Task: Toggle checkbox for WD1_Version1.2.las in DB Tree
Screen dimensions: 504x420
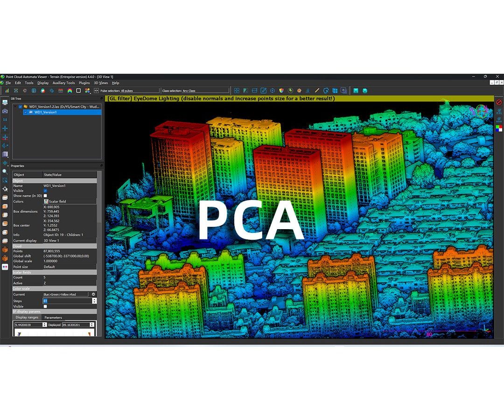Action: pyautogui.click(x=20, y=107)
